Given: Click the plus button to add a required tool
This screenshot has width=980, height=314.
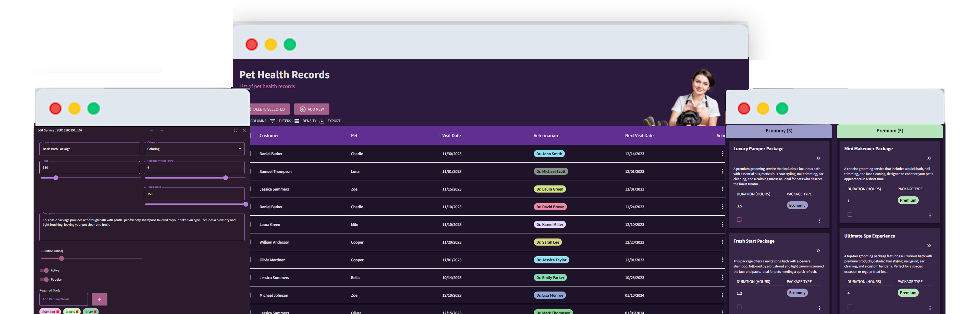Looking at the screenshot, I should point(99,300).
